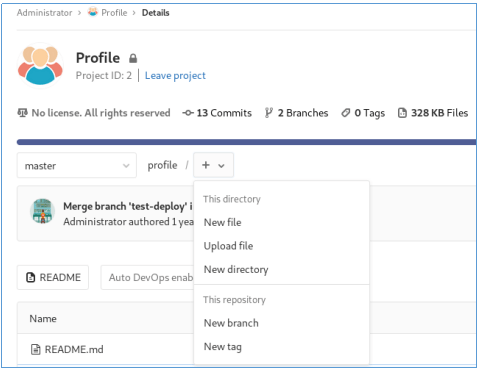479x373 pixels.
Task: Click the Administrator commit author avatar
Action: coord(42,211)
